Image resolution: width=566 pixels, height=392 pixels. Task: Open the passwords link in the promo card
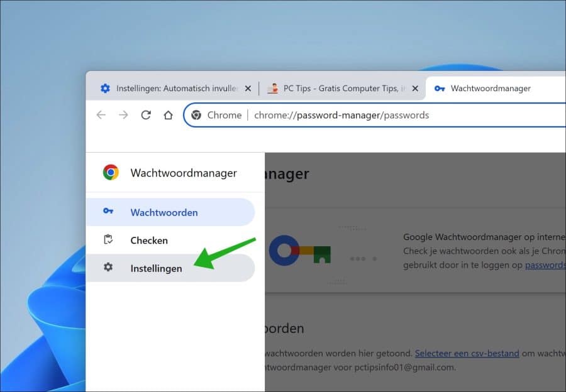click(545, 265)
